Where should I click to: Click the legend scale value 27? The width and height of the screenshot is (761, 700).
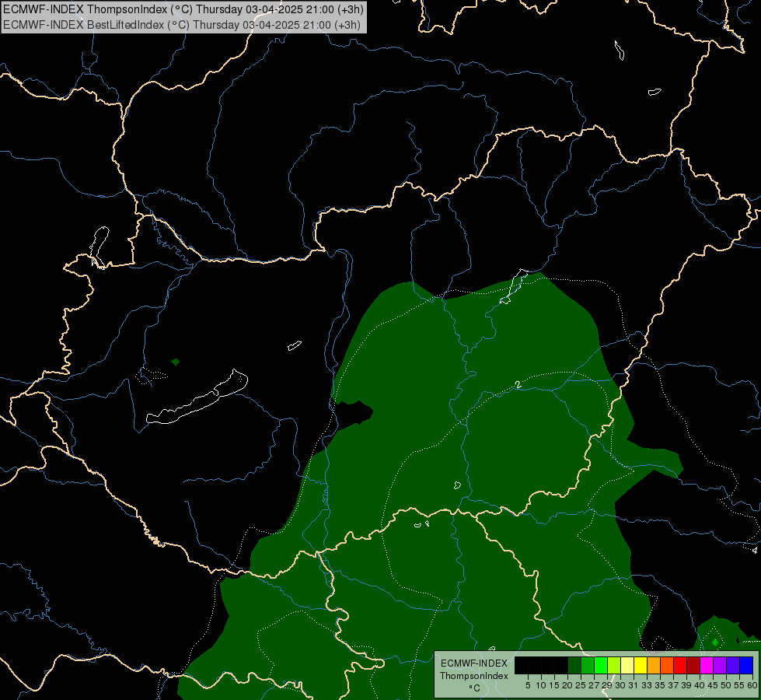click(x=594, y=685)
